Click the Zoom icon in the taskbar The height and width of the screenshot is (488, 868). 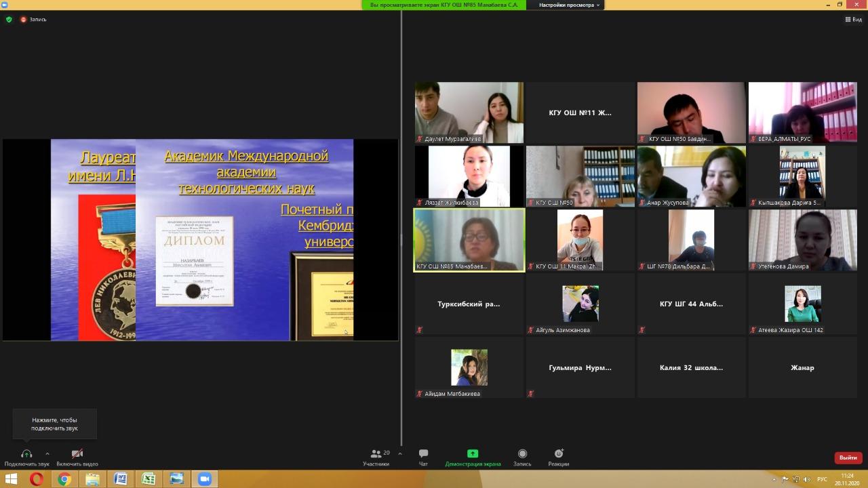204,479
